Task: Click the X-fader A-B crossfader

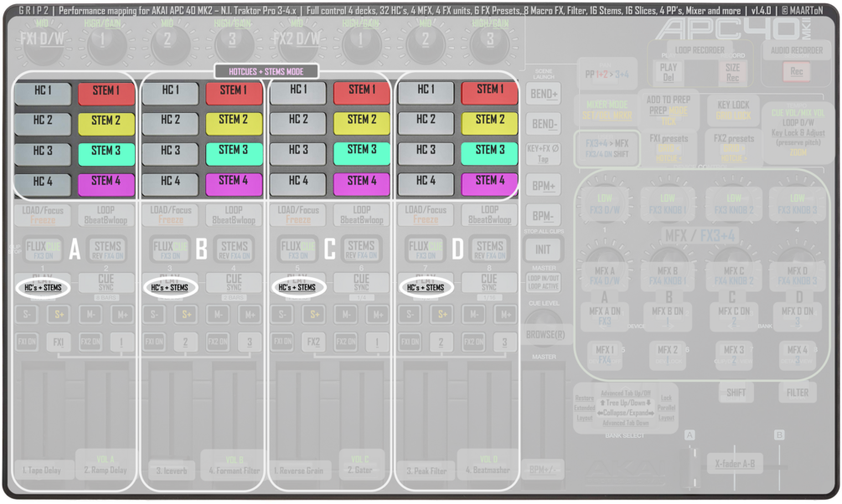Action: point(735,463)
